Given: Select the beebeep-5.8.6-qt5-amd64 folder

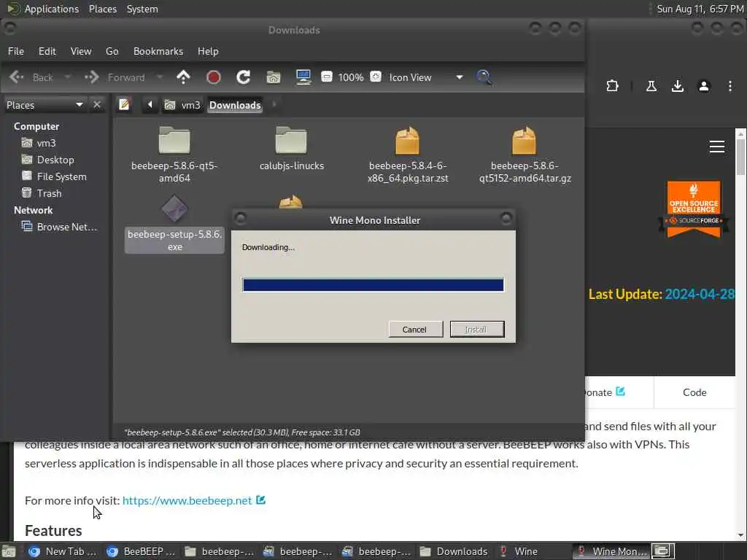Looking at the screenshot, I should pos(174,154).
